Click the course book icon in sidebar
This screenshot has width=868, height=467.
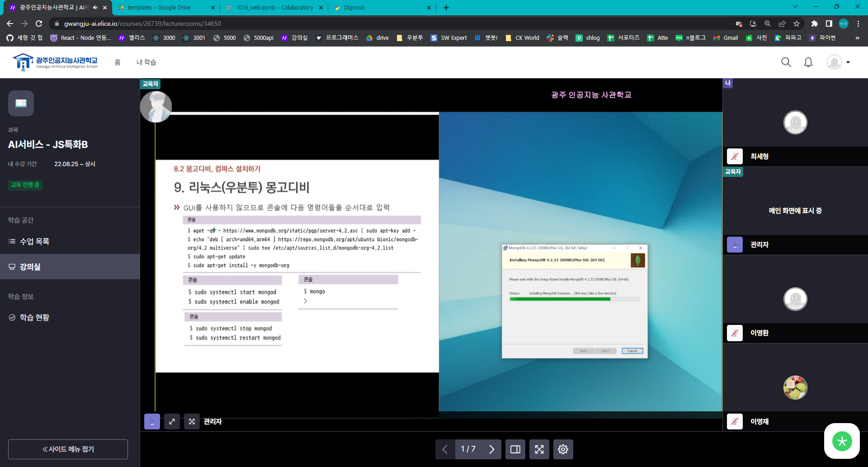[x=21, y=103]
